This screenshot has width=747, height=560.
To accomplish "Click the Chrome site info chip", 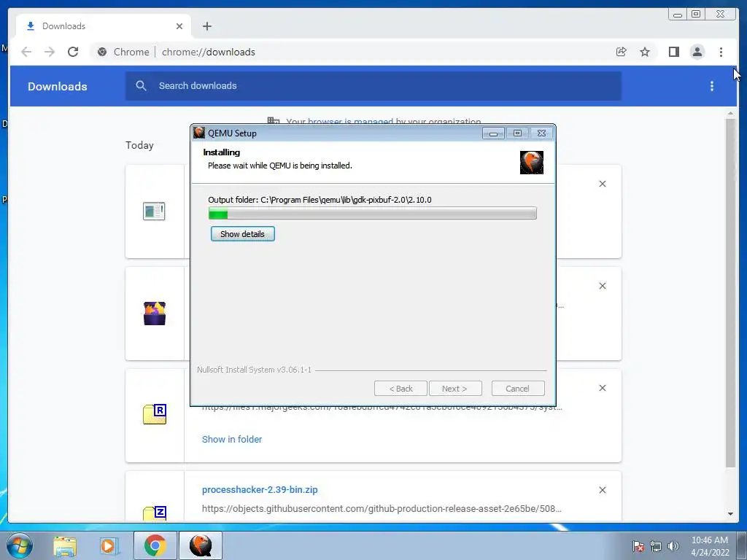I will tap(123, 52).
